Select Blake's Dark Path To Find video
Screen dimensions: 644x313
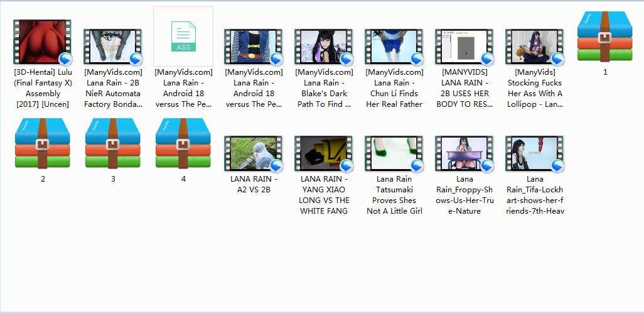click(324, 47)
